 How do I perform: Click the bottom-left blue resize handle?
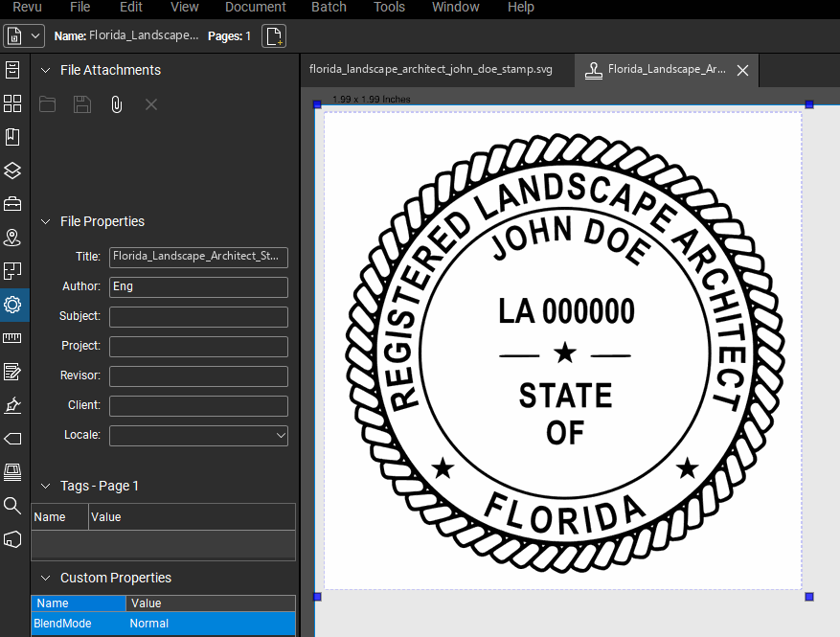pos(317,596)
